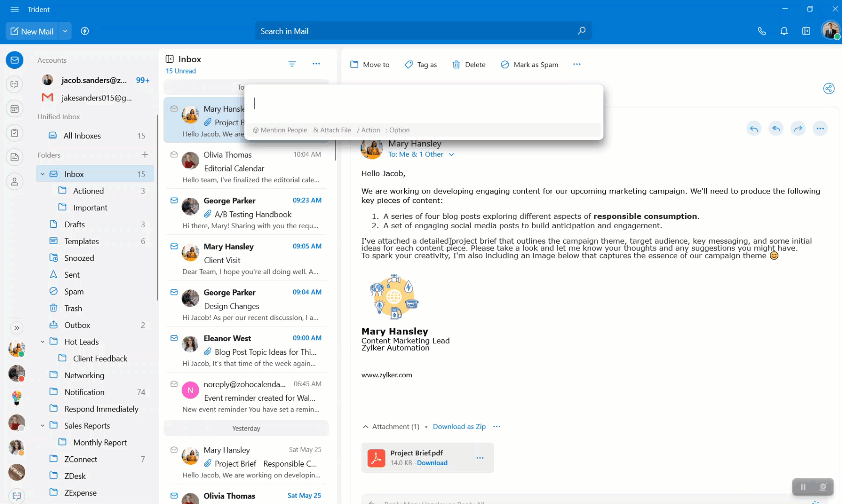Click the Mark as Spam button
The image size is (842, 504).
click(529, 65)
